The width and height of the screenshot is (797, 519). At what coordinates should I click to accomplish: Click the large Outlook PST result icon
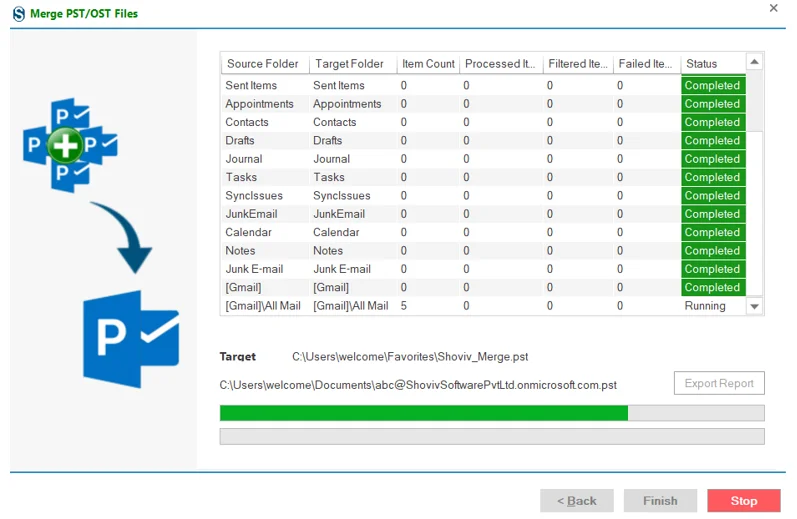[131, 339]
